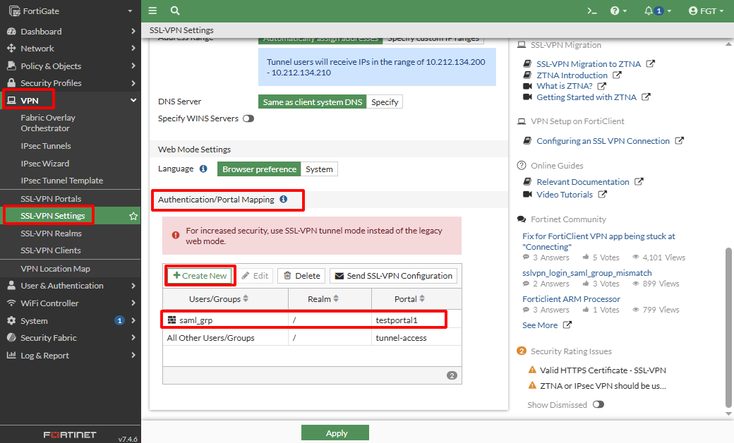Click the Edit button

[255, 276]
